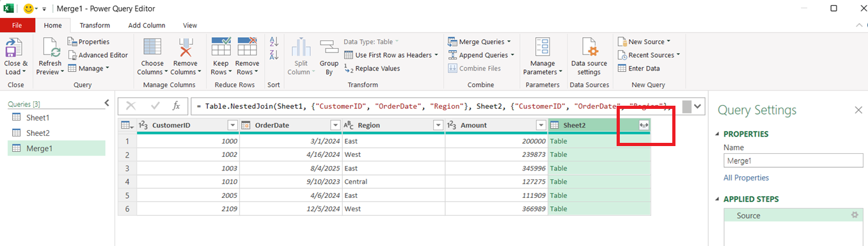Click the OrderDate data type calendar icon
This screenshot has height=246, width=868.
pos(246,126)
